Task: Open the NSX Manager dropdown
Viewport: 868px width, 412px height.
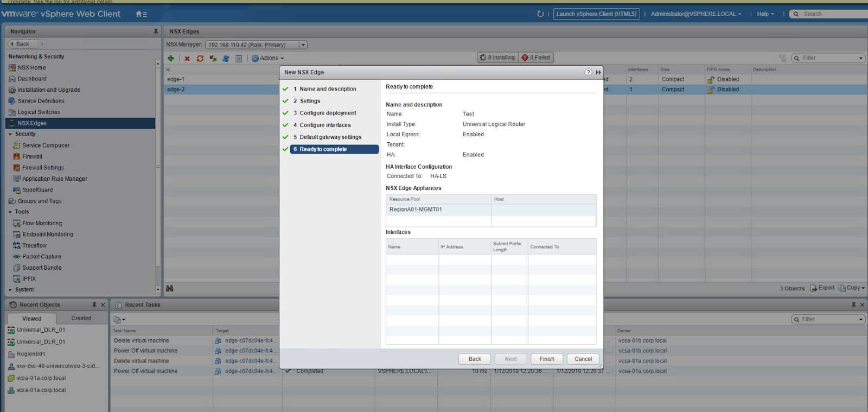Action: (x=303, y=45)
